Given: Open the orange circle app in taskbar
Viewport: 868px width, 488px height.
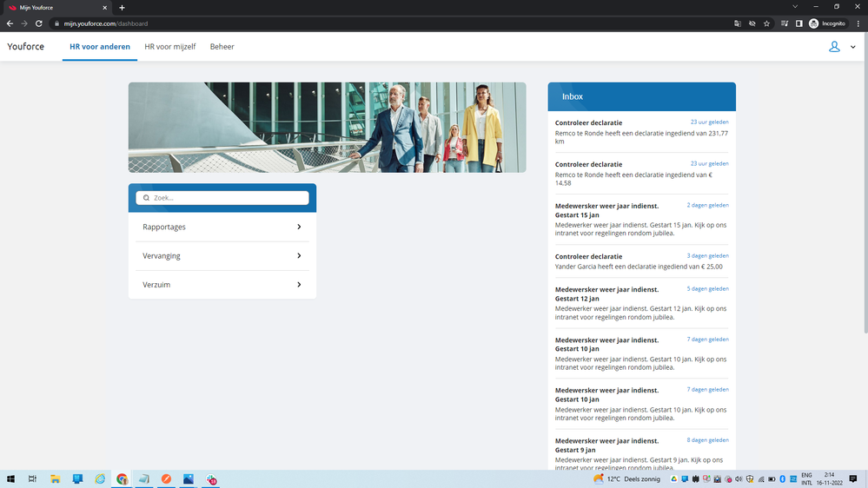Looking at the screenshot, I should tap(166, 478).
